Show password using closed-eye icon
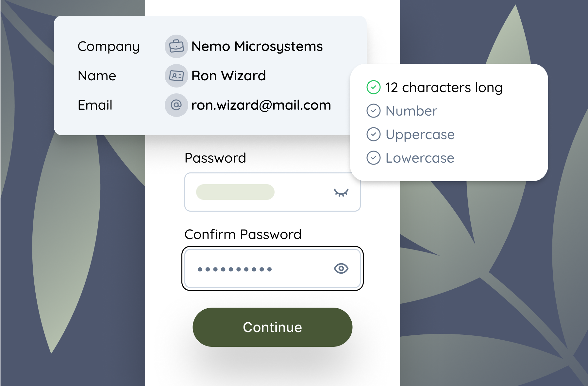Viewport: 588px width, 386px height. point(341,192)
